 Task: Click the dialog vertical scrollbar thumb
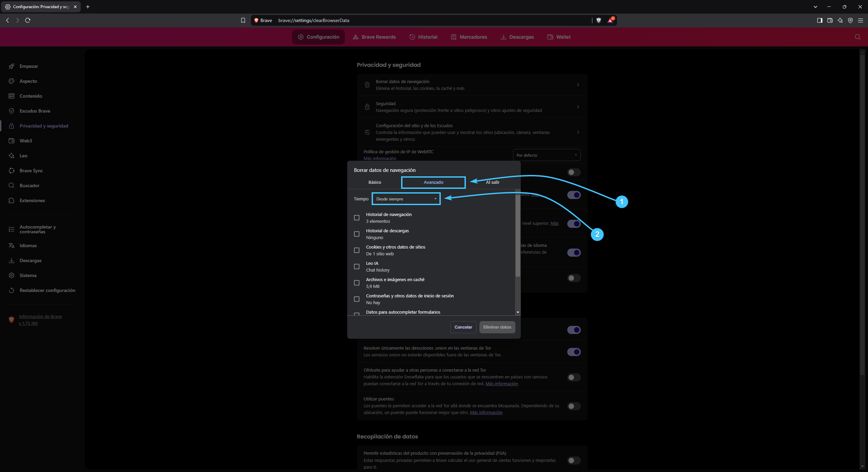(518, 236)
